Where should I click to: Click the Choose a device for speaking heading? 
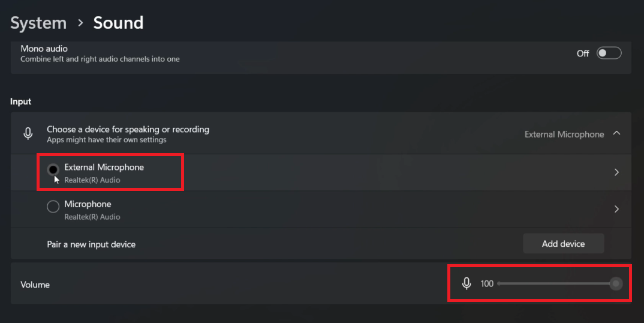pyautogui.click(x=128, y=129)
